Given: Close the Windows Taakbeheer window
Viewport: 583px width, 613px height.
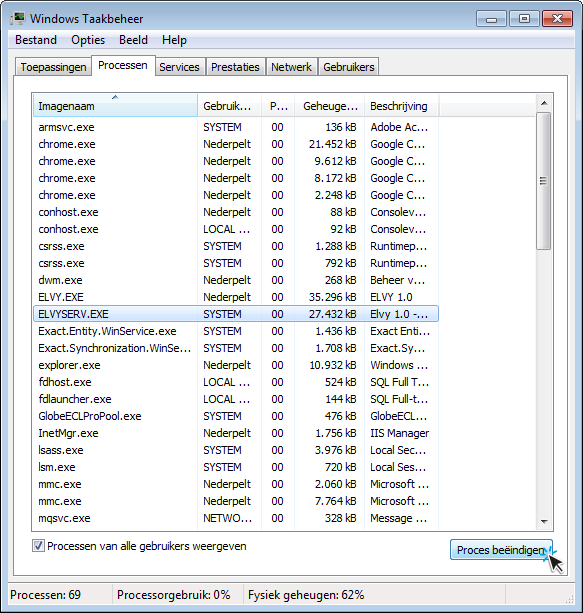Looking at the screenshot, I should pyautogui.click(x=558, y=18).
